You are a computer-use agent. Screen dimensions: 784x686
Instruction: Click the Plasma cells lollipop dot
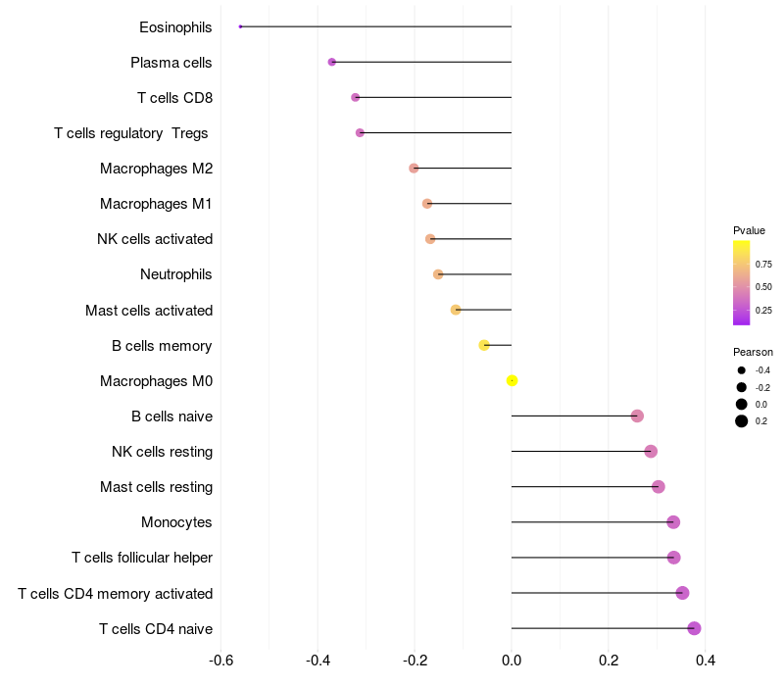[x=332, y=62]
